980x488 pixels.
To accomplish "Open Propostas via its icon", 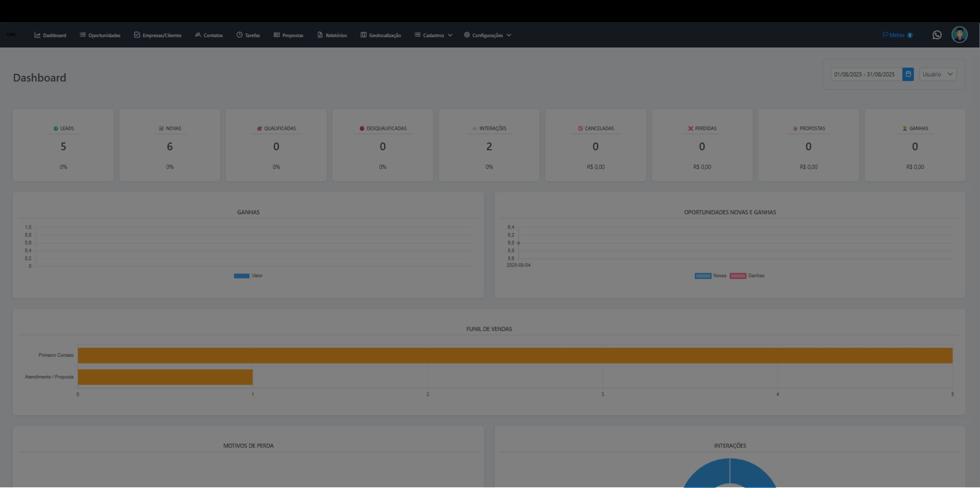I will coord(277,35).
